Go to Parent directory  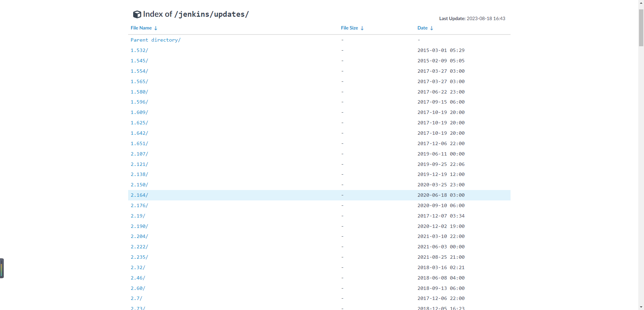(x=156, y=40)
